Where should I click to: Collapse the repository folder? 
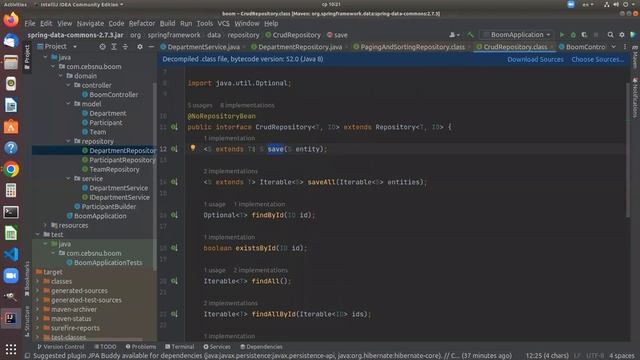click(x=68, y=141)
